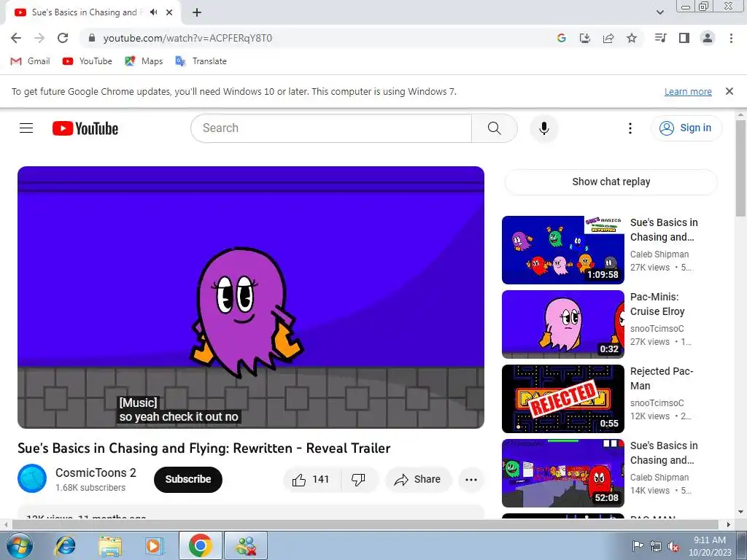Screen dimensions: 747x560
Task: Click the Rejected Pac-Man title
Action: [661, 378]
